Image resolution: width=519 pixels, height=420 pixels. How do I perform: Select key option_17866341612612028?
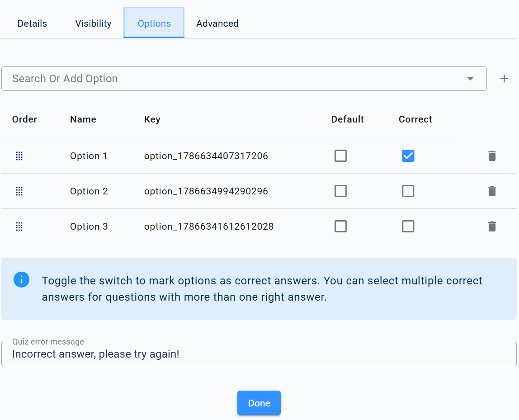pos(209,227)
